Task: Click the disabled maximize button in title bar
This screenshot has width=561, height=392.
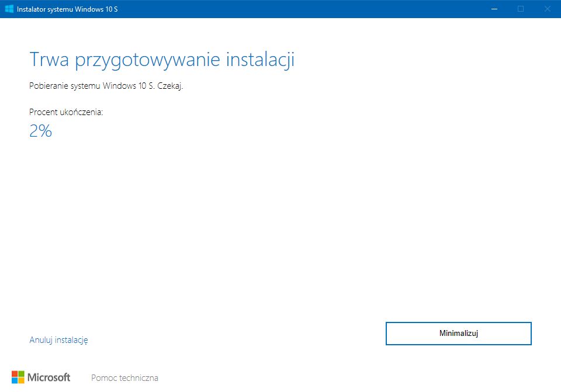Action: (521, 9)
